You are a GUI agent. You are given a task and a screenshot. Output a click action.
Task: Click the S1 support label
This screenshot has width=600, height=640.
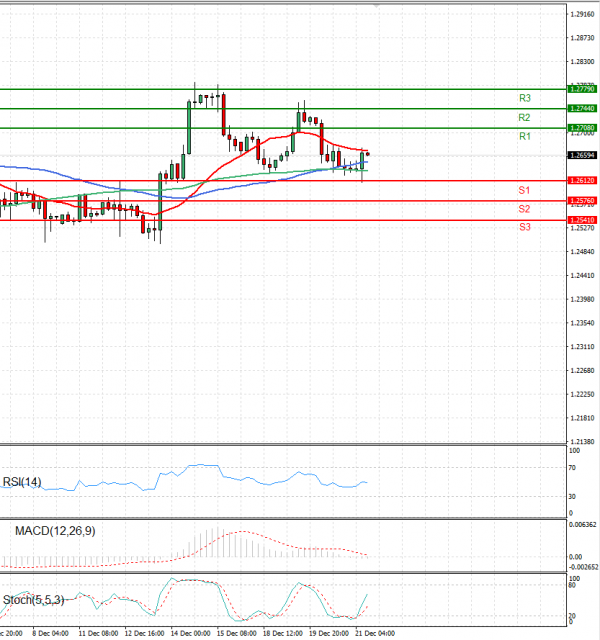point(524,190)
